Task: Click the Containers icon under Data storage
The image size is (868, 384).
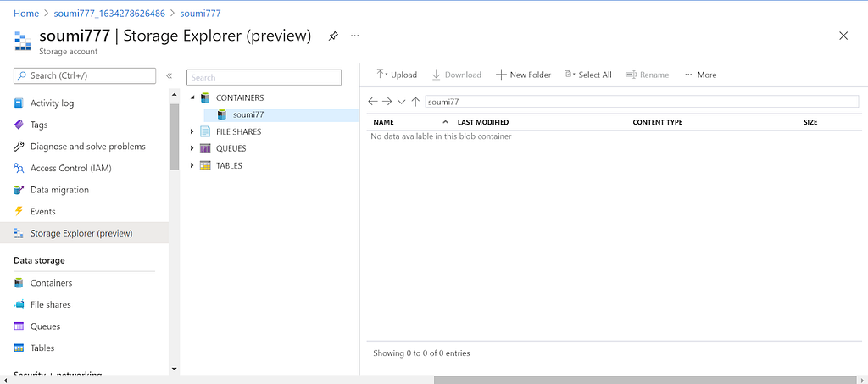Action: [x=19, y=283]
